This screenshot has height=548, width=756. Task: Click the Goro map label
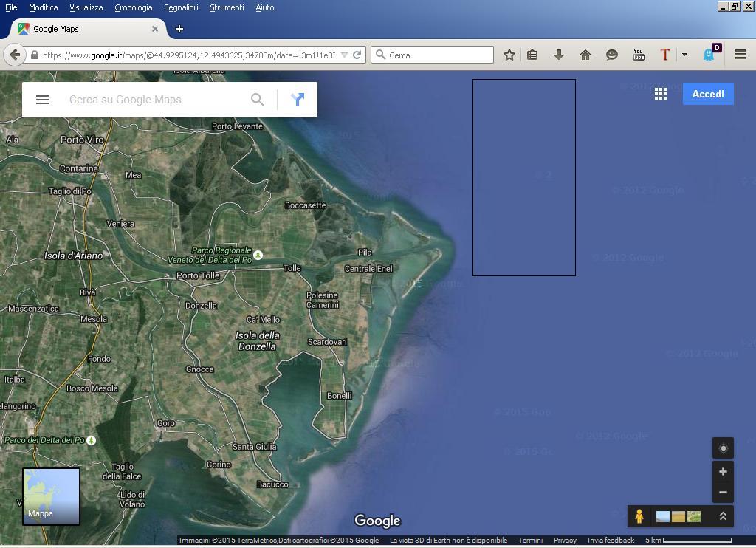(x=165, y=423)
